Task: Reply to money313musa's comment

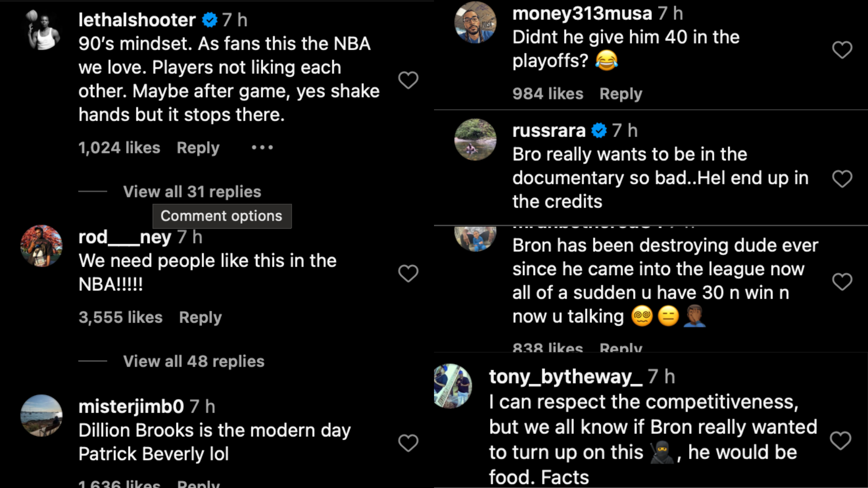Action: pos(621,94)
